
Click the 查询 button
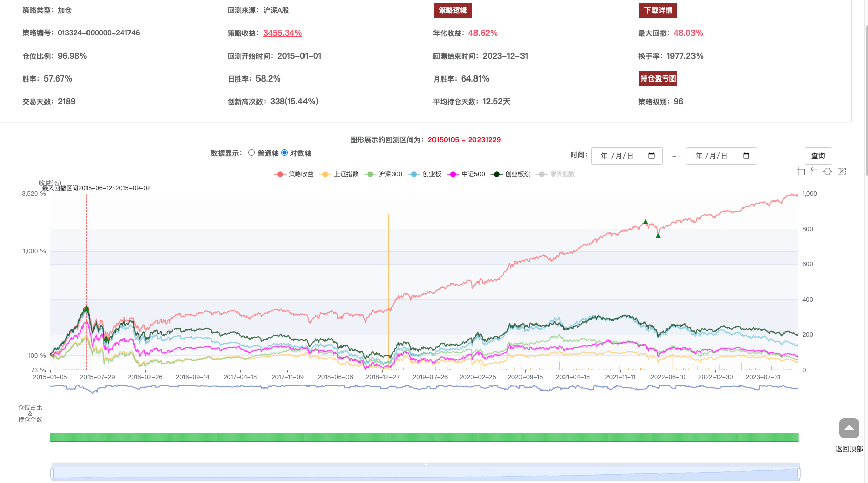click(x=818, y=156)
